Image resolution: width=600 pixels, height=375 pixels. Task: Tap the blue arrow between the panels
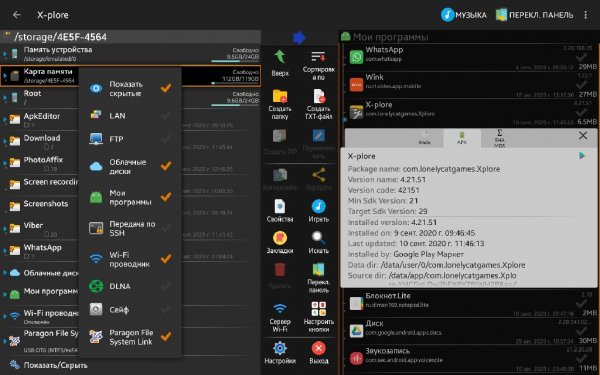pos(299,38)
